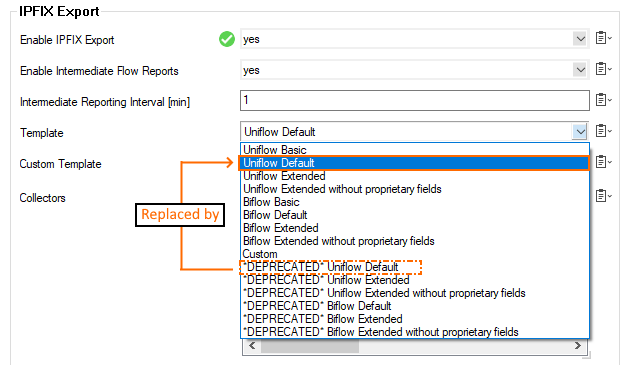This screenshot has height=365, width=632.
Task: Open clipboard menu icon beside Custom Template row
Action: pyautogui.click(x=603, y=162)
